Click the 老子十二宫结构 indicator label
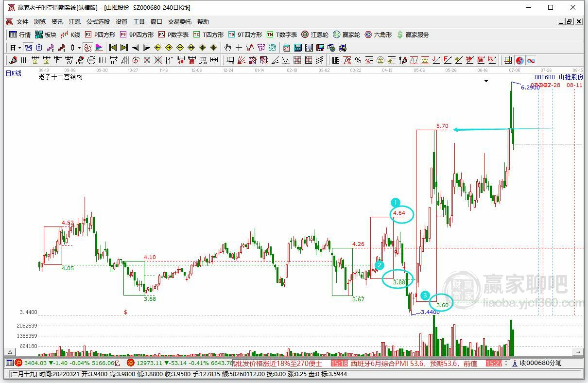The height and width of the screenshot is (383, 588). 61,77
